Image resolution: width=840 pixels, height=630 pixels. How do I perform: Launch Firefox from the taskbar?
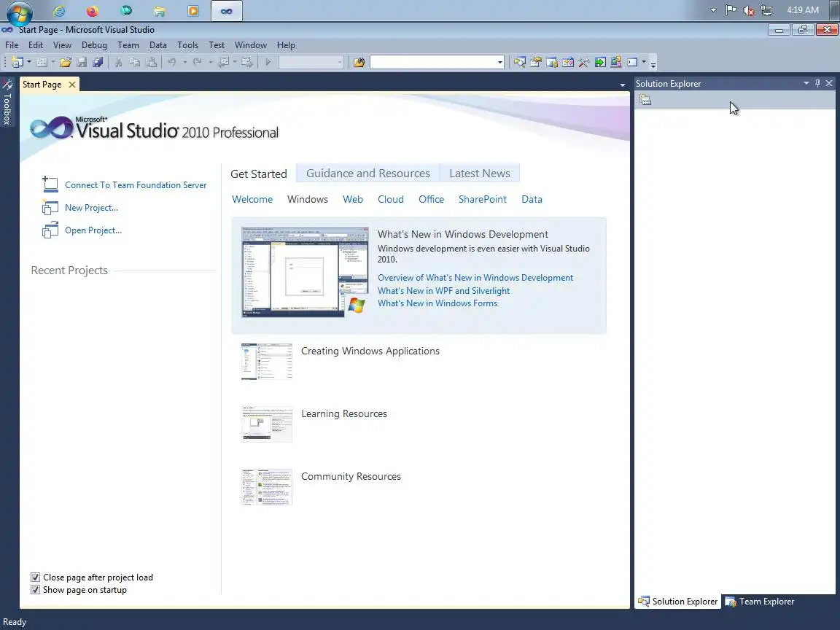(93, 11)
